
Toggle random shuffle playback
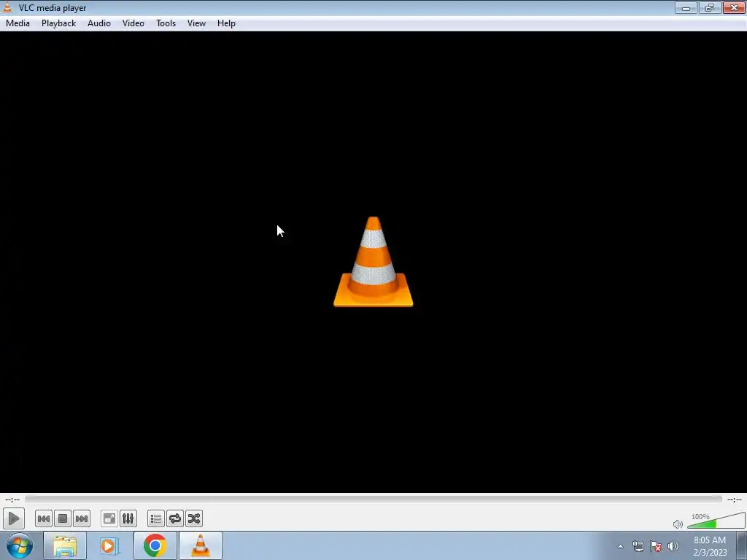[x=194, y=518]
